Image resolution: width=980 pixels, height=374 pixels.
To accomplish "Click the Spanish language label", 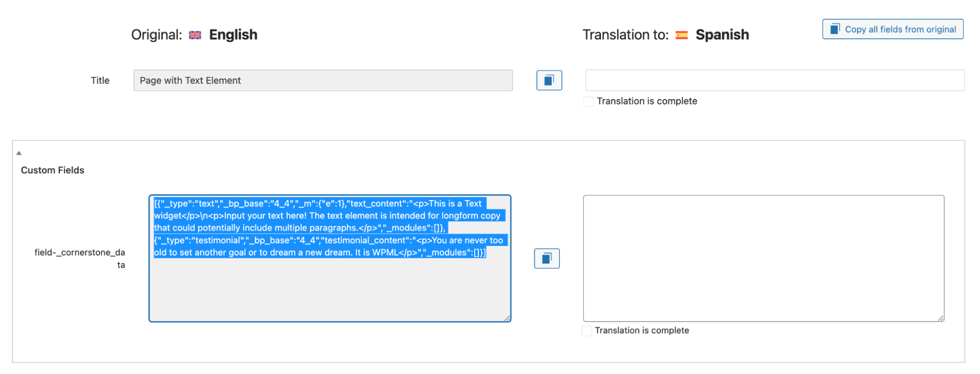I will pos(722,35).
